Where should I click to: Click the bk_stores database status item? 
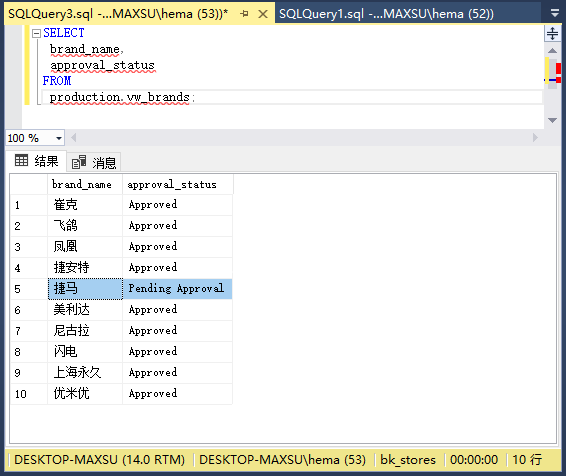[408, 460]
